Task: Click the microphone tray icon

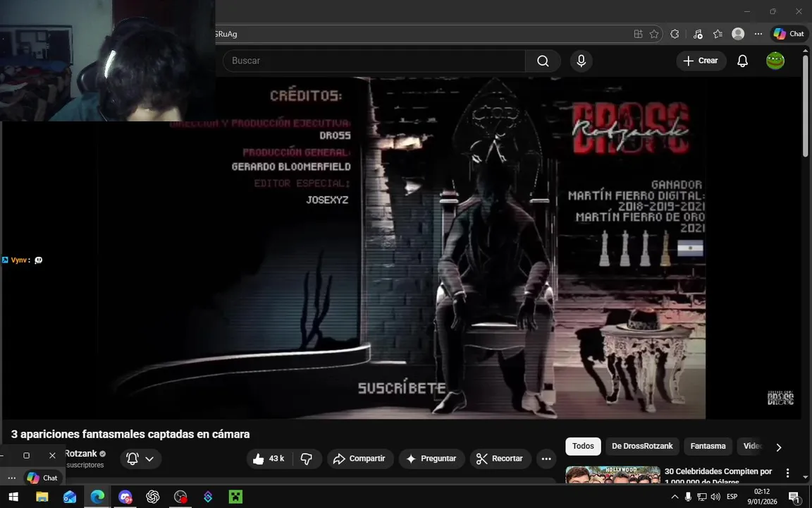Action: (688, 497)
